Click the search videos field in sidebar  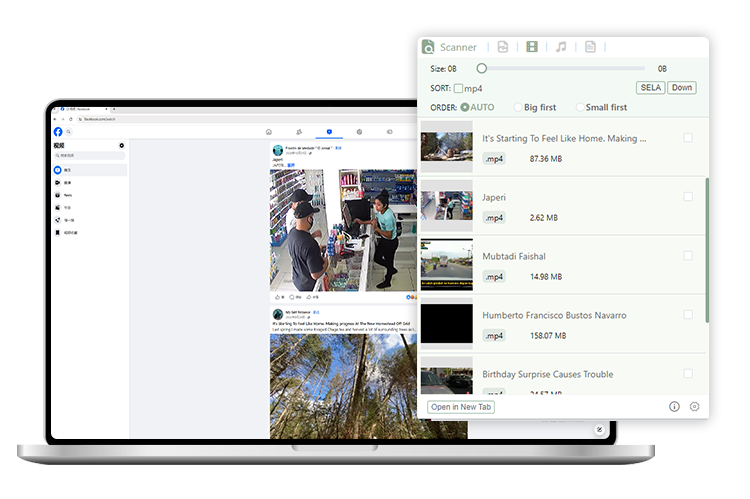[89, 155]
